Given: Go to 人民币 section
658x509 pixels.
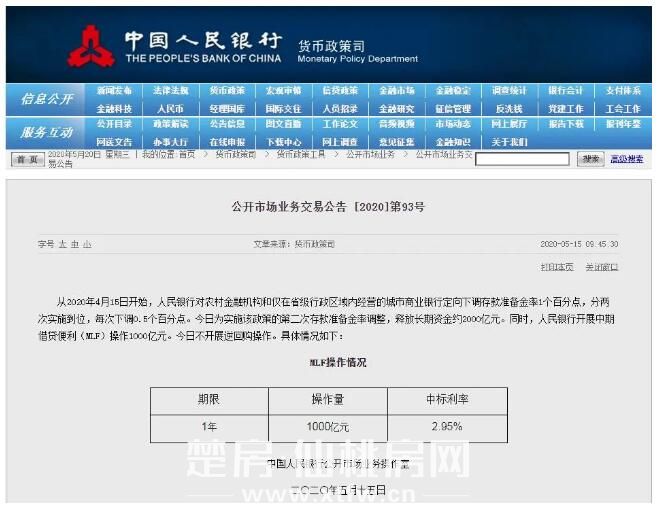Looking at the screenshot, I should pos(170,109).
